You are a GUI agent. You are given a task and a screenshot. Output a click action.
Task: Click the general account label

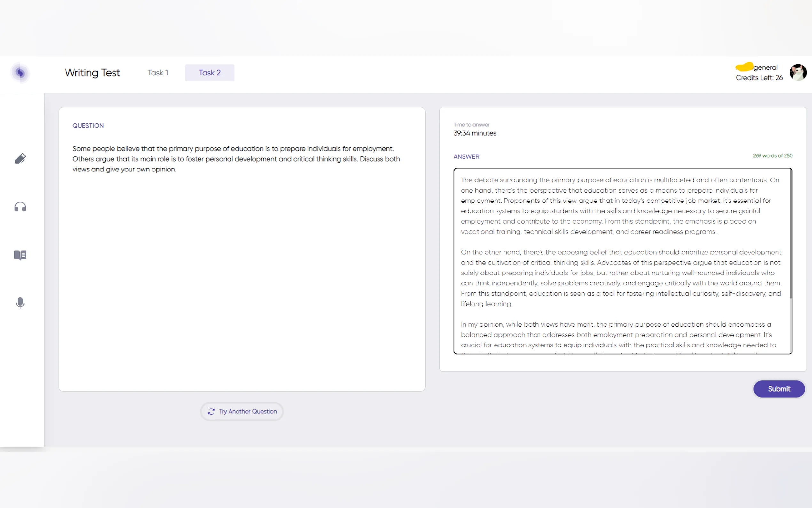(x=765, y=67)
